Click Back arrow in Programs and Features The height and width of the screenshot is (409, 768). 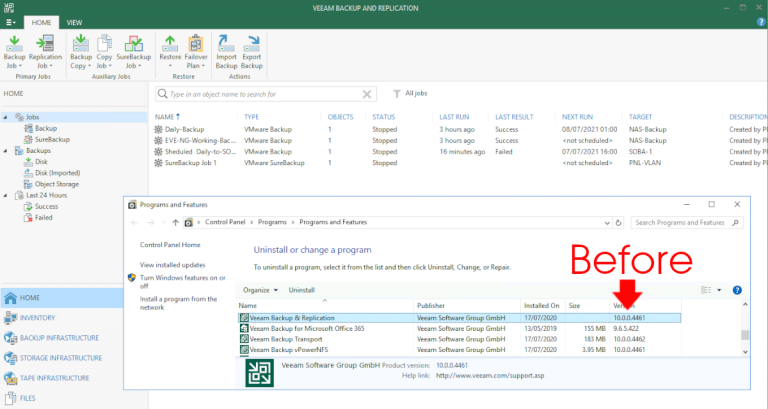click(135, 222)
